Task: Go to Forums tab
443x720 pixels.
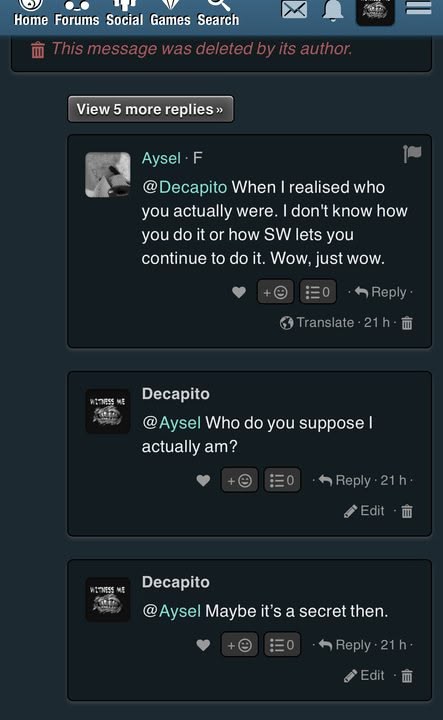Action: (x=77, y=13)
